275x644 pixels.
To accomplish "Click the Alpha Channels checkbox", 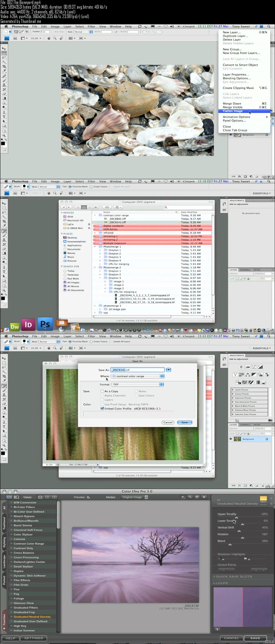I will [x=102, y=395].
